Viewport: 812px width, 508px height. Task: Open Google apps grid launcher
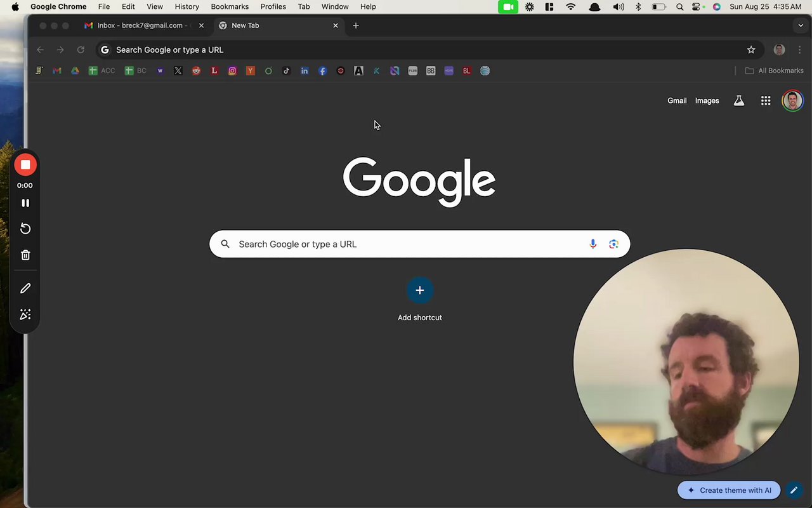[x=766, y=100]
